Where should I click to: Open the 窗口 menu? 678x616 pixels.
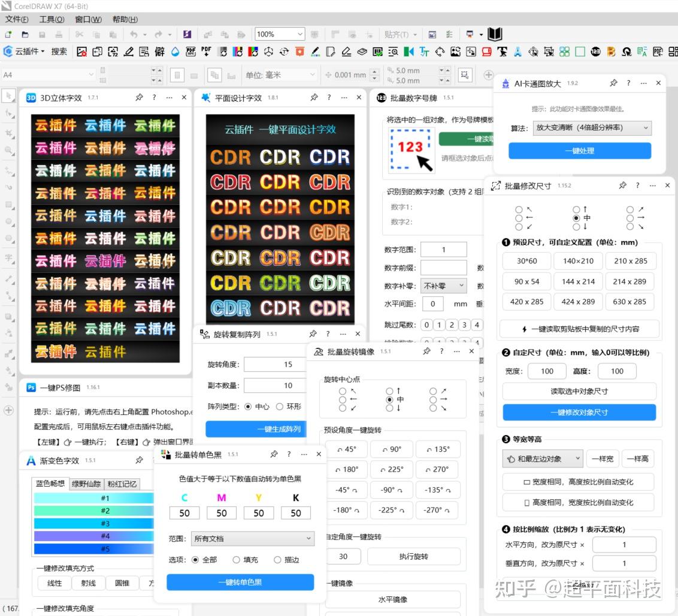pos(88,19)
